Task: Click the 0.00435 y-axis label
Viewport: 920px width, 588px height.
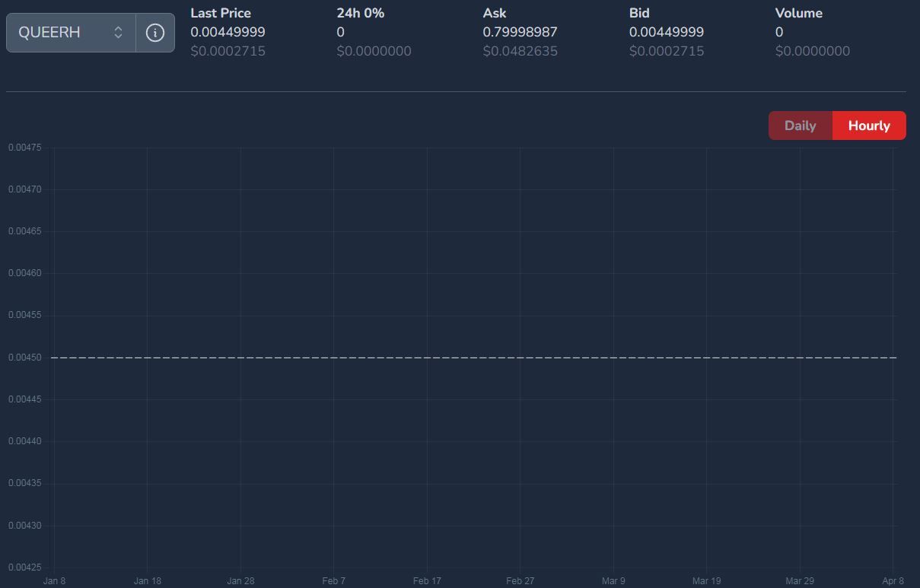Action: (x=25, y=484)
